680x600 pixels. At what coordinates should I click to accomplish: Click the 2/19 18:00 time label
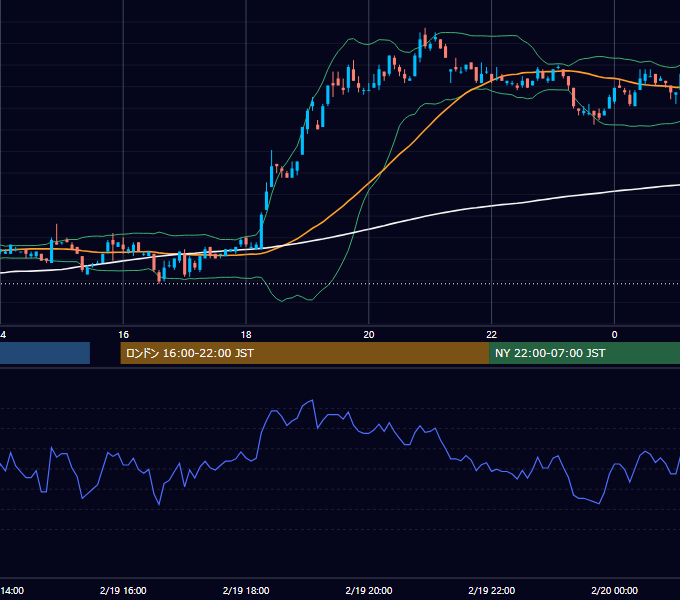coord(246,590)
